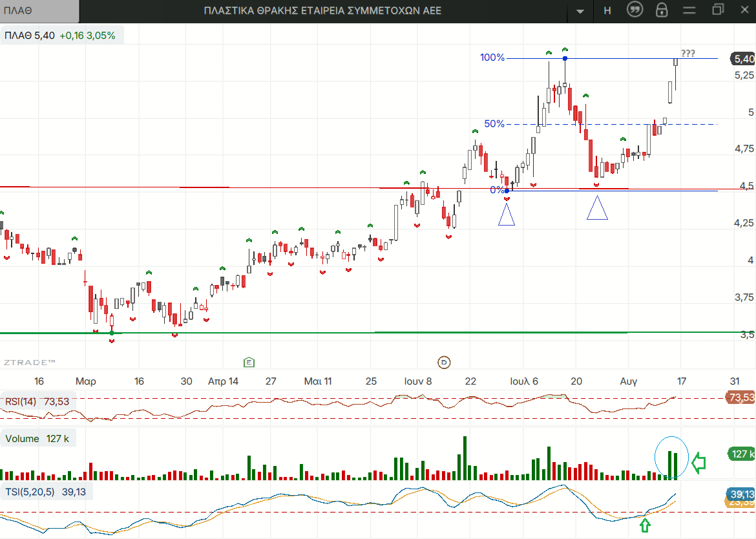756x539 pixels.
Task: Click the ΠΛΑΘ symbol input box
Action: pyautogui.click(x=39, y=11)
